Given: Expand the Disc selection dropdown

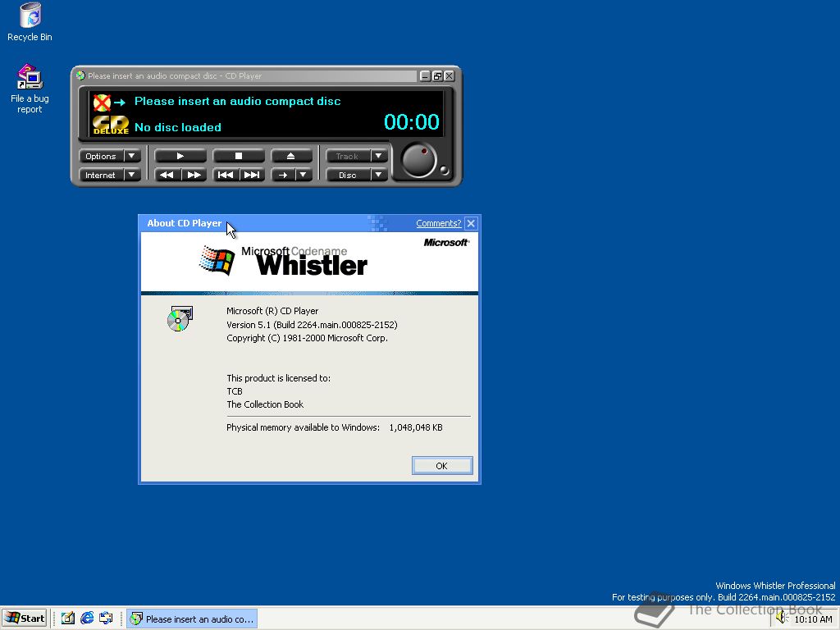Looking at the screenshot, I should 379,175.
